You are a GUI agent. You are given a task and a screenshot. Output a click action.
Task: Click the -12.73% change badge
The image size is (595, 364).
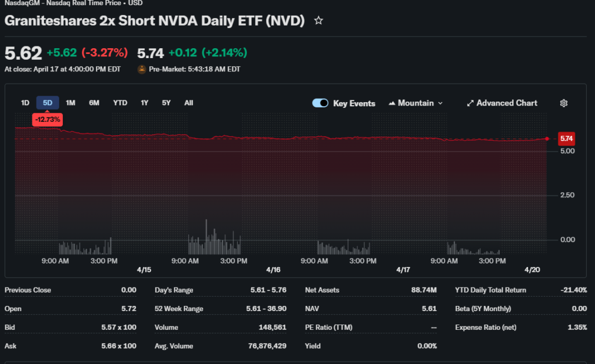click(48, 120)
